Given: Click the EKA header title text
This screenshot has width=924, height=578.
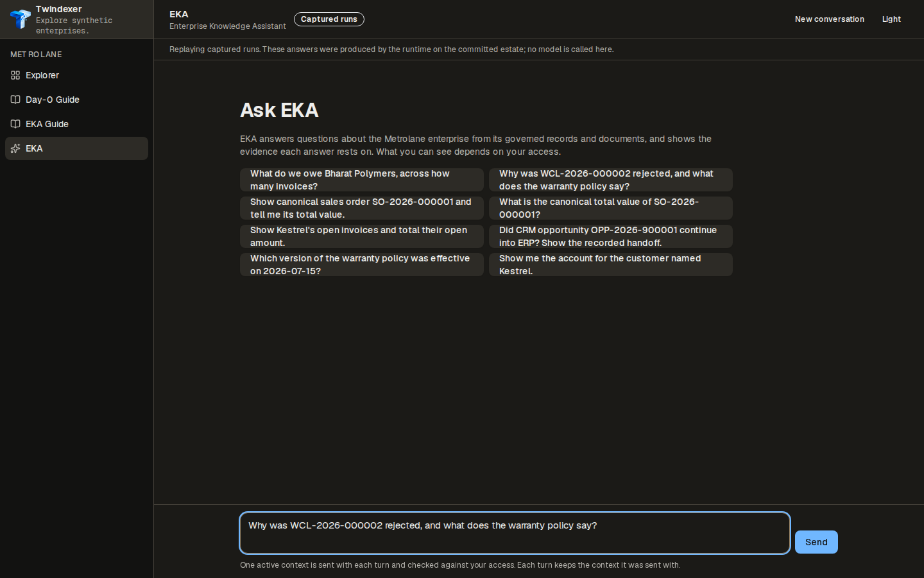Looking at the screenshot, I should [179, 14].
